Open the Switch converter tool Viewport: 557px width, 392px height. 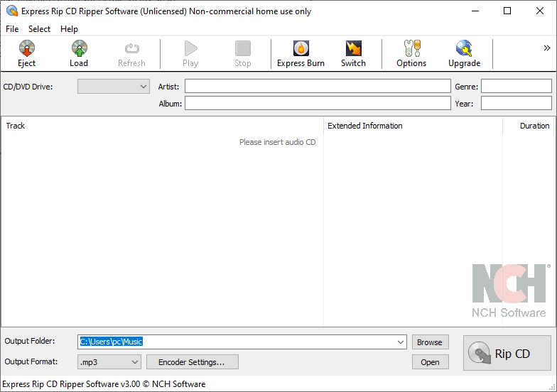353,54
